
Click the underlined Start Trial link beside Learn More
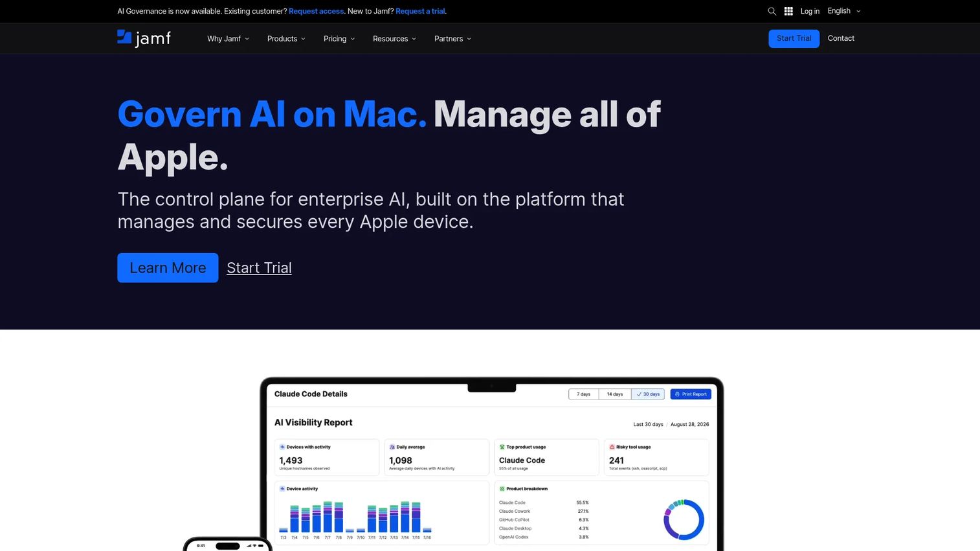pyautogui.click(x=259, y=268)
